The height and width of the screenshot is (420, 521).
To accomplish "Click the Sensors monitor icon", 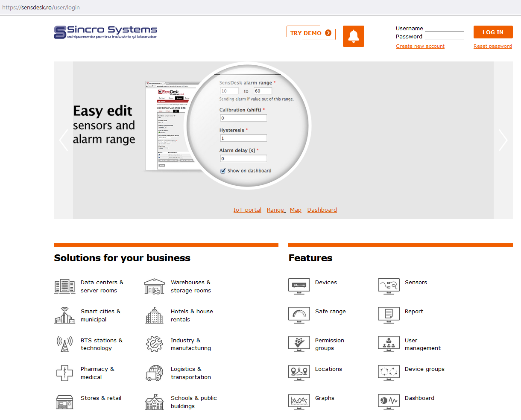I will tap(389, 286).
